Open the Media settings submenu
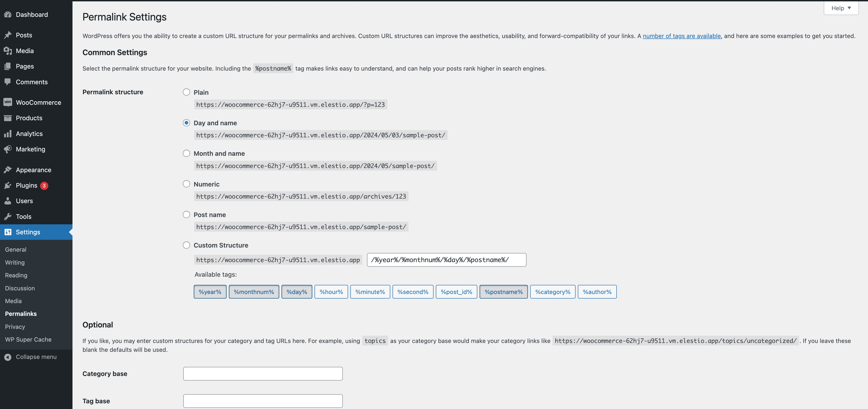This screenshot has width=868, height=409. (x=13, y=301)
